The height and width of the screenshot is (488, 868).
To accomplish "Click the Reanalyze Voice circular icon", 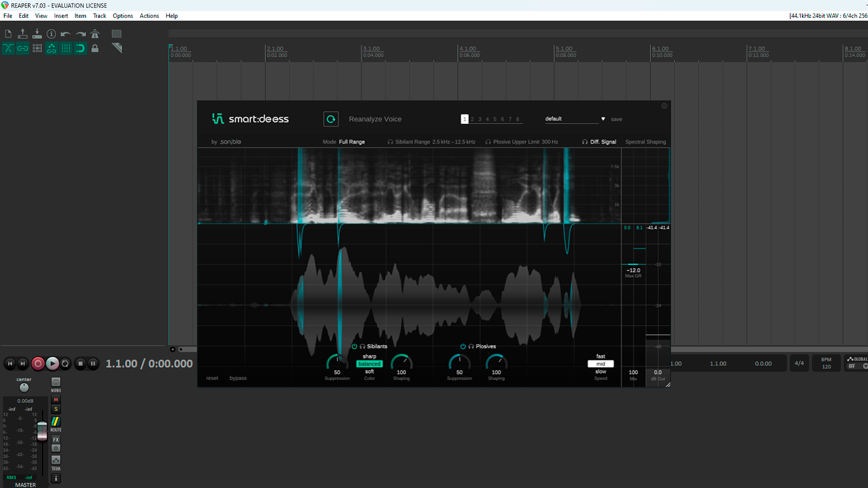I will coord(330,119).
